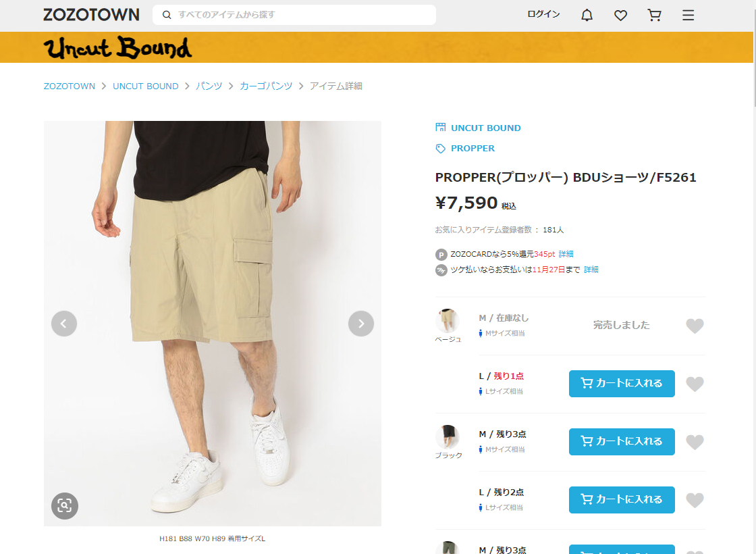
Task: Select the beige color thumbnail
Action: coord(448,320)
